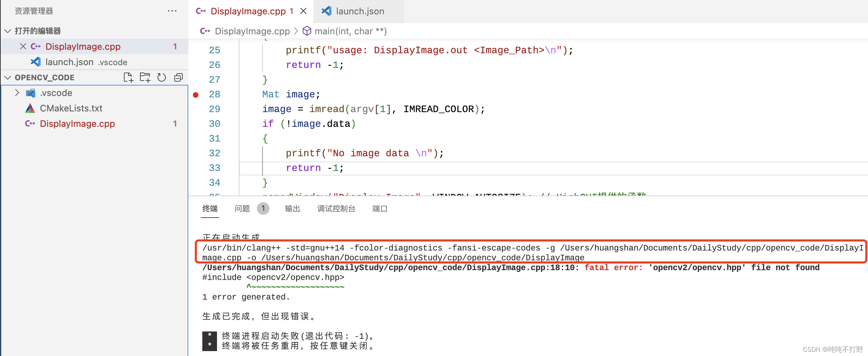This screenshot has width=868, height=356.
Task: Create a new file in OPENCV_CODE
Action: pyautogui.click(x=128, y=77)
